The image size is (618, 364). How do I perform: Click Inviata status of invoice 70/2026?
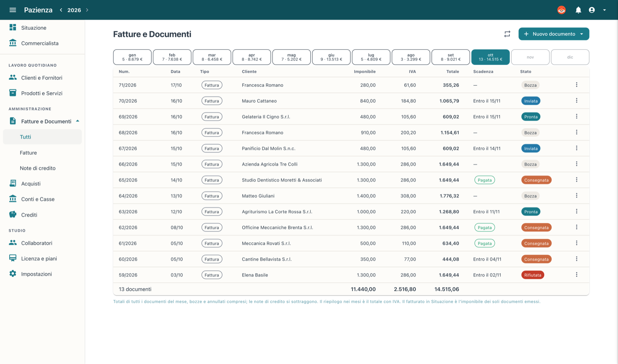coord(531,101)
